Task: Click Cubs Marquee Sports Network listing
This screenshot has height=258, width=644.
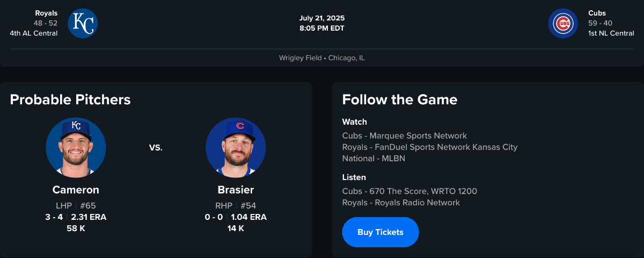Action: pos(404,136)
